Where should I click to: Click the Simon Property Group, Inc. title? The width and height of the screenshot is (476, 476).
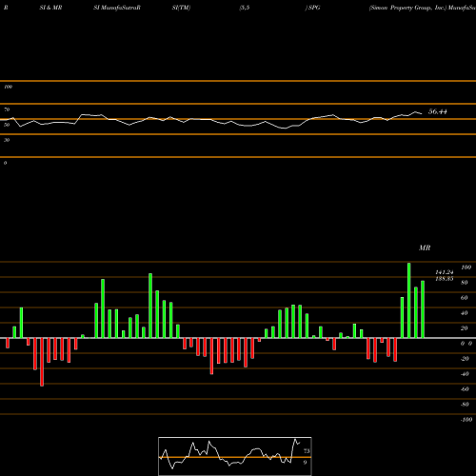tap(409, 8)
